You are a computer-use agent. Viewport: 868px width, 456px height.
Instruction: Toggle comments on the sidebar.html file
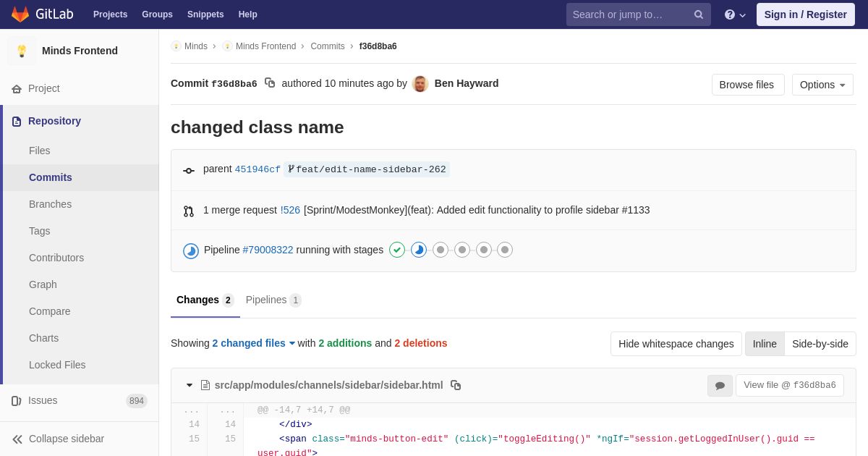[x=720, y=386]
